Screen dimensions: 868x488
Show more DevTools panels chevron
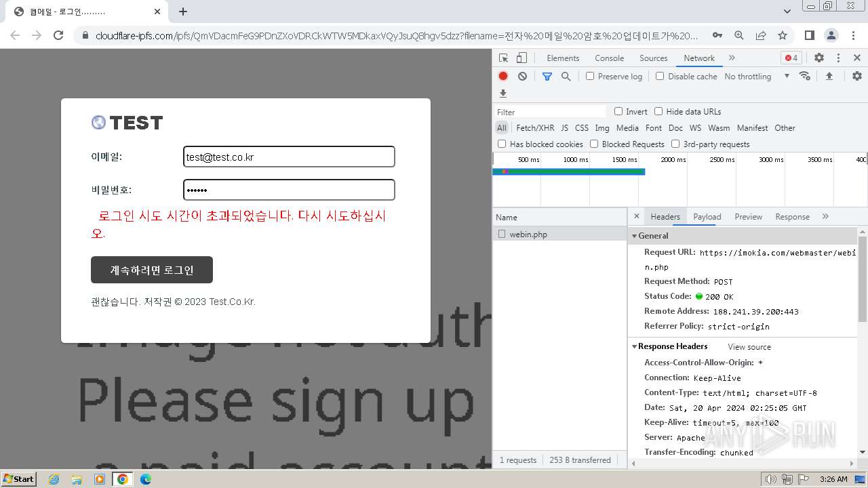[x=732, y=58]
